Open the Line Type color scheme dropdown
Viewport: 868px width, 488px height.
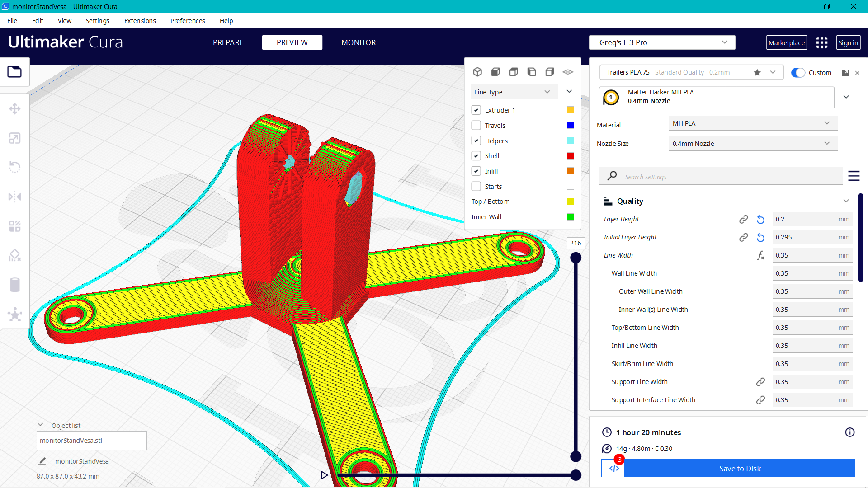tap(514, 92)
